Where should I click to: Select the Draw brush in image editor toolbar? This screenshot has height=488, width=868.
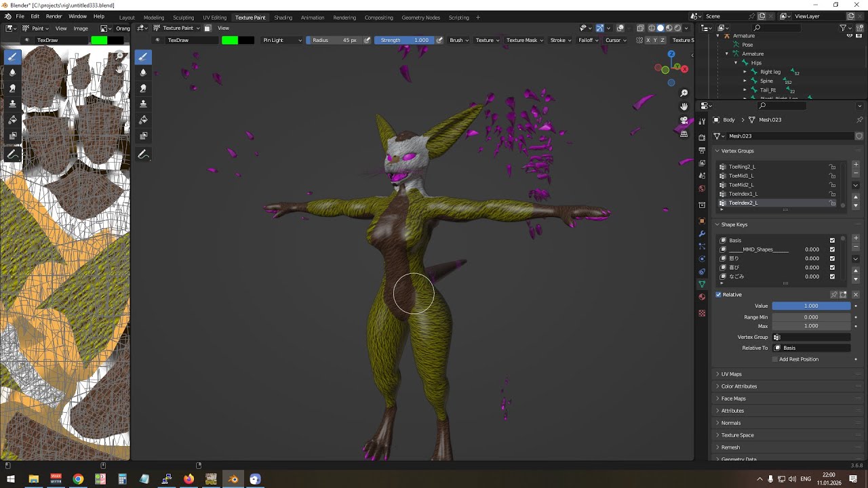tap(12, 57)
